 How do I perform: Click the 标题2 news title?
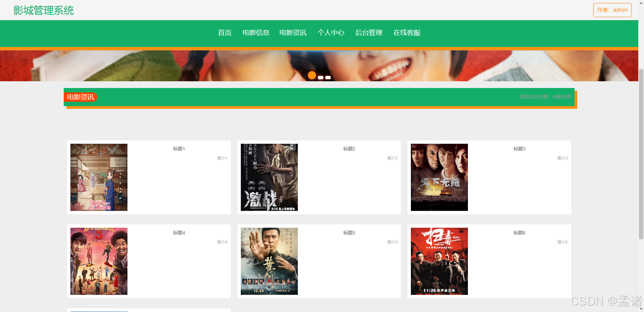coord(349,149)
